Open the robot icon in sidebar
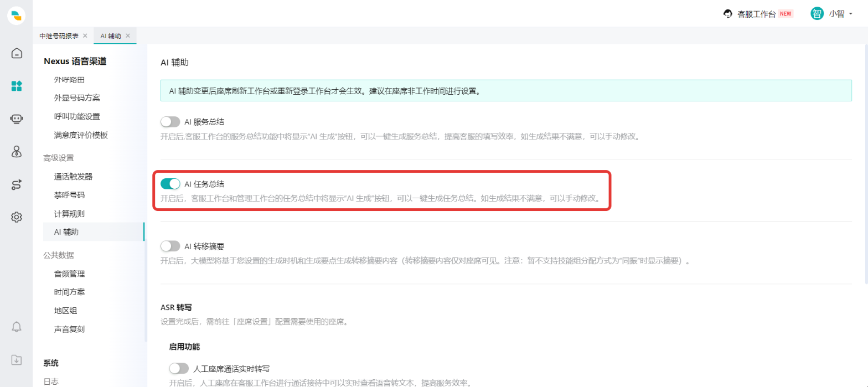This screenshot has width=868, height=387. pos(17,118)
